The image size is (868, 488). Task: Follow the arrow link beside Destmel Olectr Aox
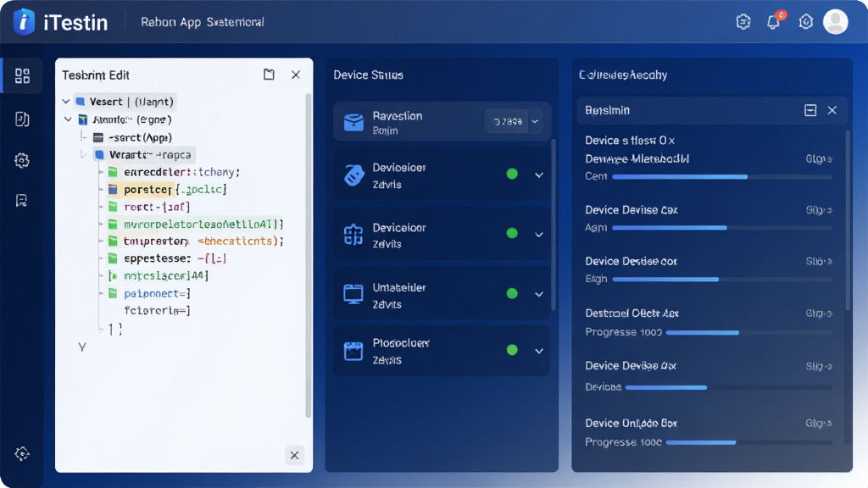819,313
